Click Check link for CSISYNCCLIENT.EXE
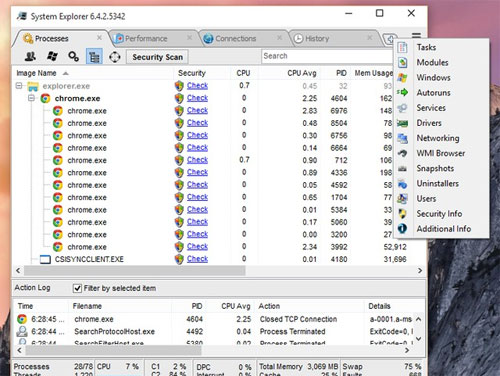Screen dimensions: 500x376 [x=197, y=259]
